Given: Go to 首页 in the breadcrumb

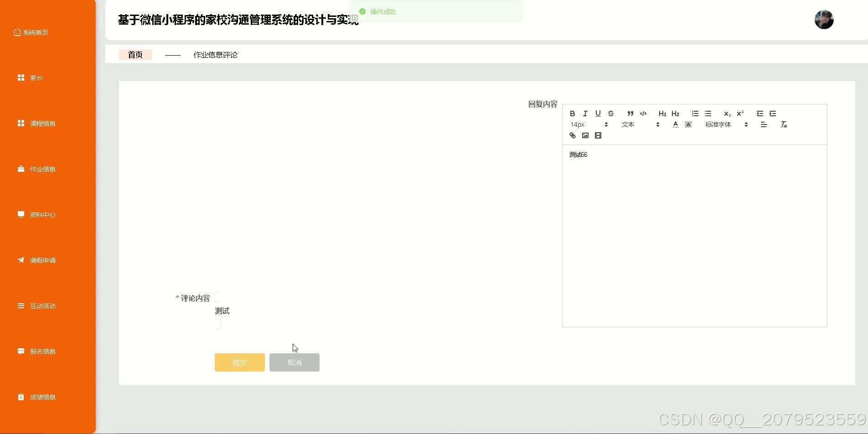Looking at the screenshot, I should (x=135, y=55).
